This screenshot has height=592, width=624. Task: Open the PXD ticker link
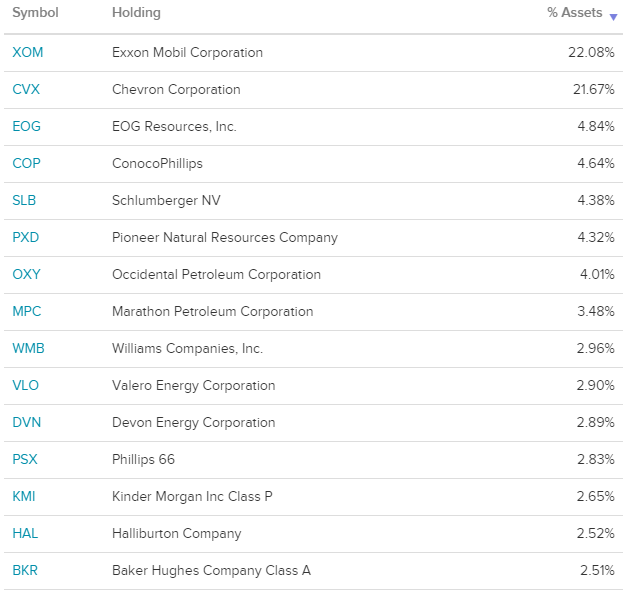pos(25,237)
